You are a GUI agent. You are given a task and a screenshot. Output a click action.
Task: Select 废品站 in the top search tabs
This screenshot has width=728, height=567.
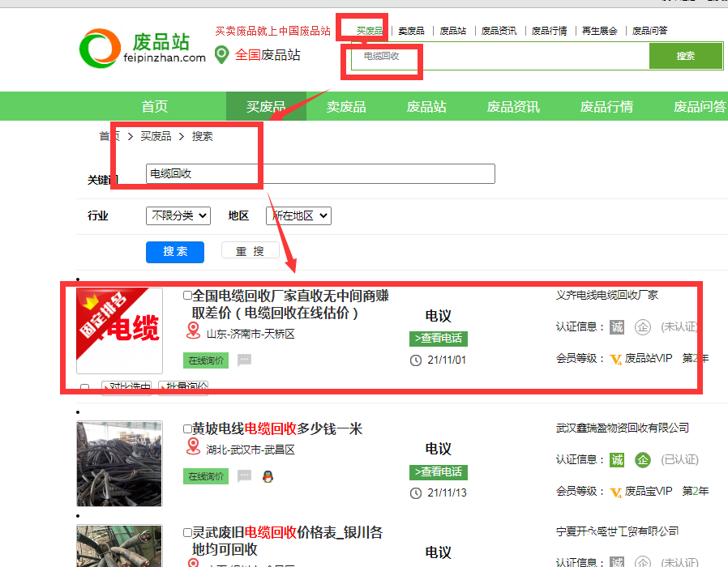tap(453, 31)
